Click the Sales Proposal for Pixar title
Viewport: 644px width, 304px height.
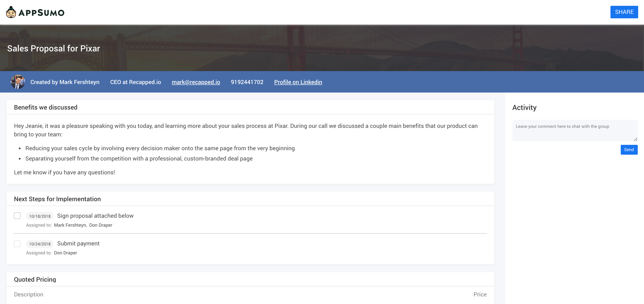tap(53, 48)
